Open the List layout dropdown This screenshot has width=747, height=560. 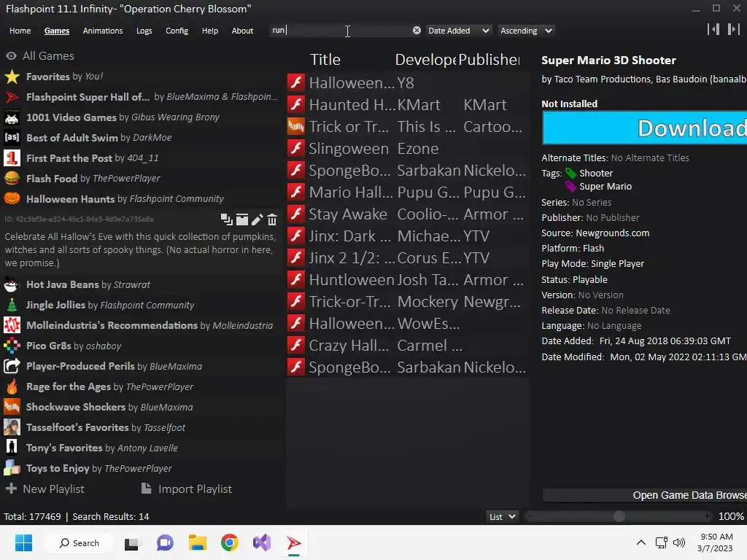502,517
